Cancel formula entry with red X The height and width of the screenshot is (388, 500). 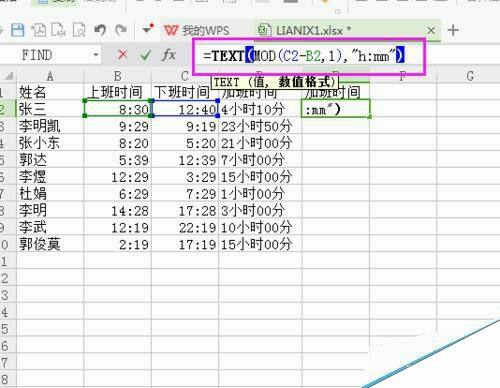point(123,54)
